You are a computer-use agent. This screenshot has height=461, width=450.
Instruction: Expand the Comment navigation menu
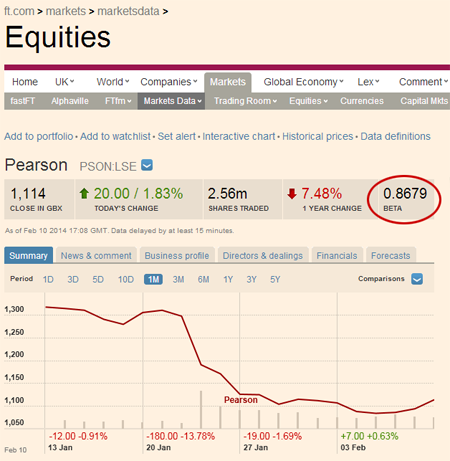coord(423,82)
